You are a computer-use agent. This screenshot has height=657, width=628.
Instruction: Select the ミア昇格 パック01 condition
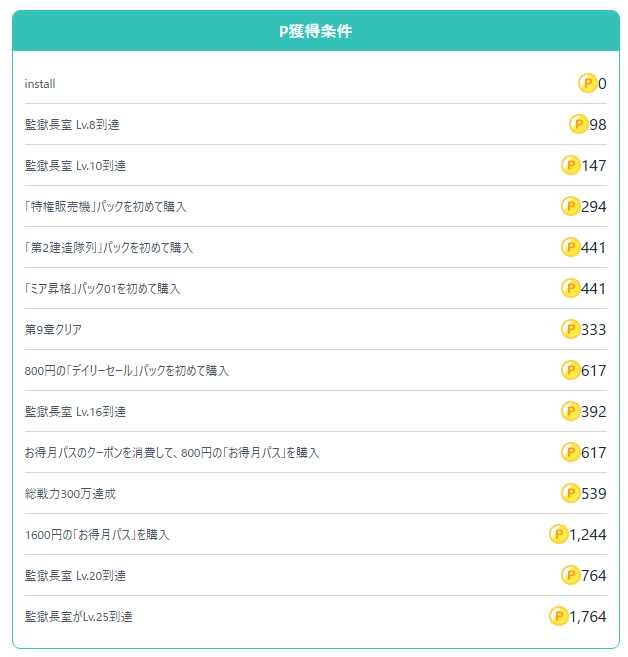(102, 289)
